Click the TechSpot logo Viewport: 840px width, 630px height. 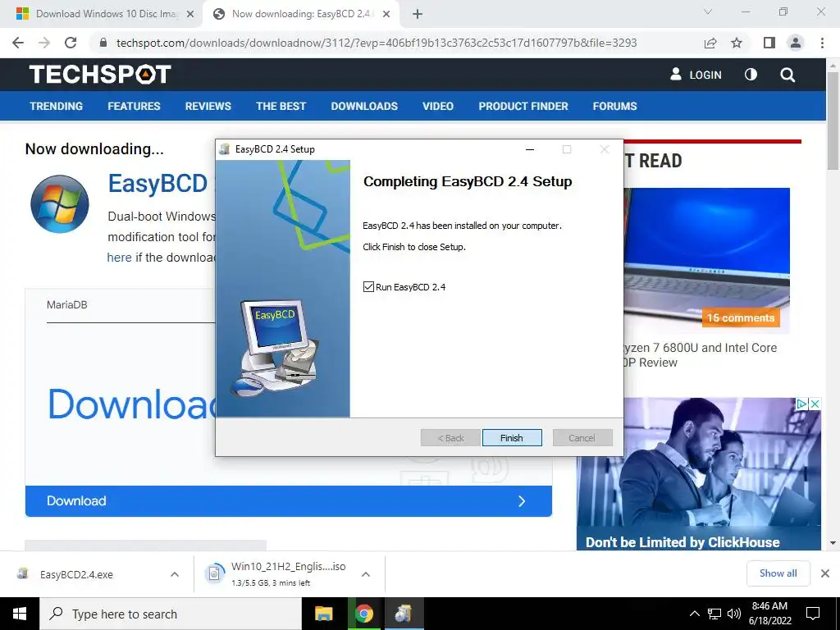tap(100, 75)
